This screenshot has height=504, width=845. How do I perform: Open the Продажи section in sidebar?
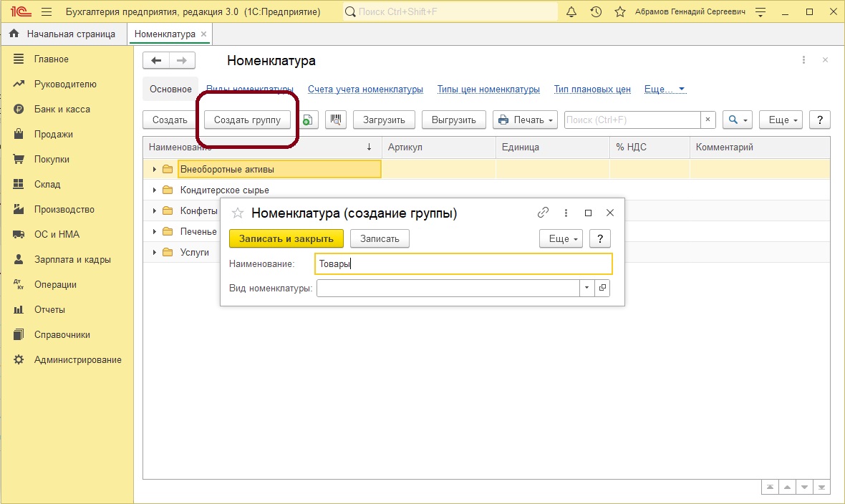coord(54,135)
